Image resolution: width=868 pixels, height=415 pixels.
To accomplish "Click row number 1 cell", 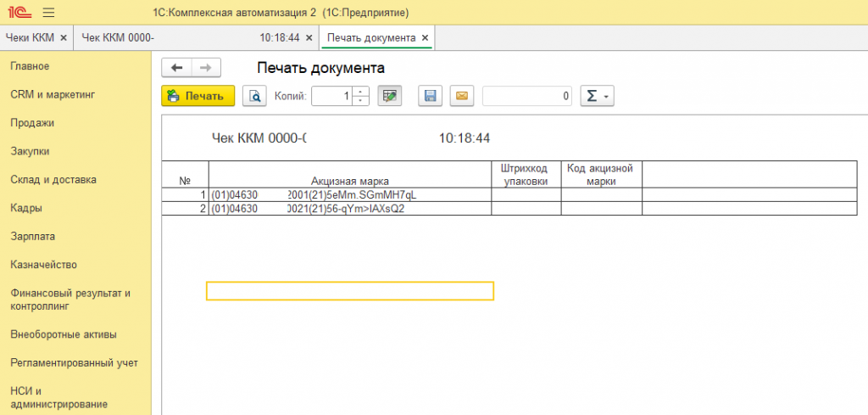I will coord(185,195).
